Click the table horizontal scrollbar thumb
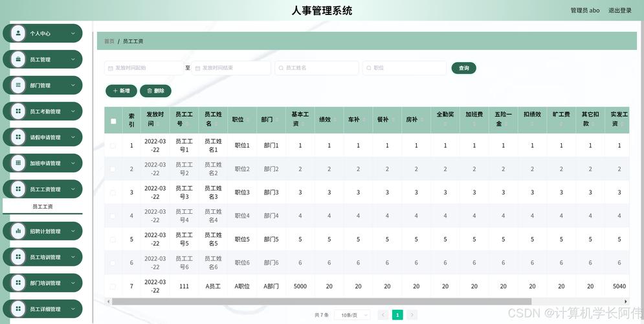The width and height of the screenshot is (644, 324). (322, 301)
